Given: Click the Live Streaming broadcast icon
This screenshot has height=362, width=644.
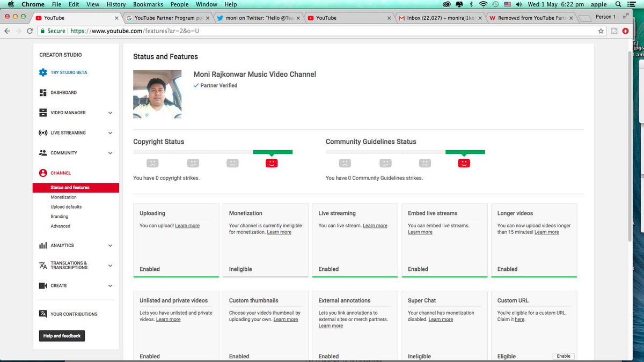Looking at the screenshot, I should click(x=43, y=133).
